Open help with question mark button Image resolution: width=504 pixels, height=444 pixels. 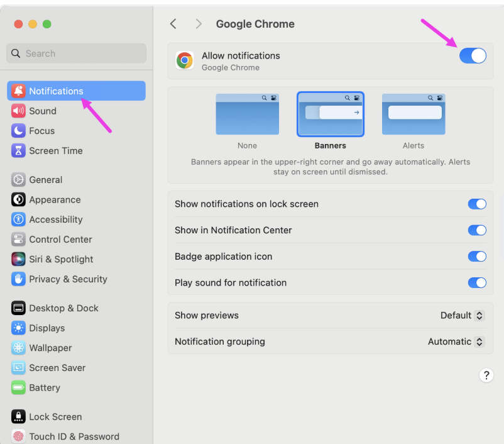pos(486,375)
